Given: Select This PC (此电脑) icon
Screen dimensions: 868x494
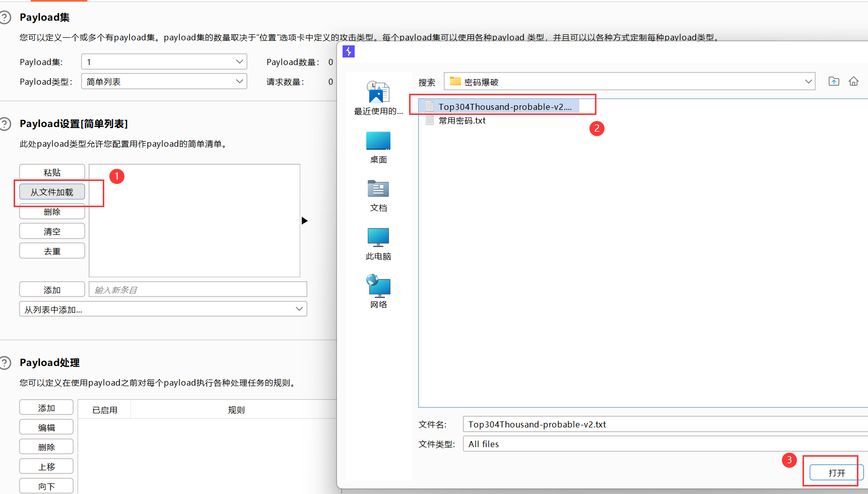Looking at the screenshot, I should coord(378,237).
